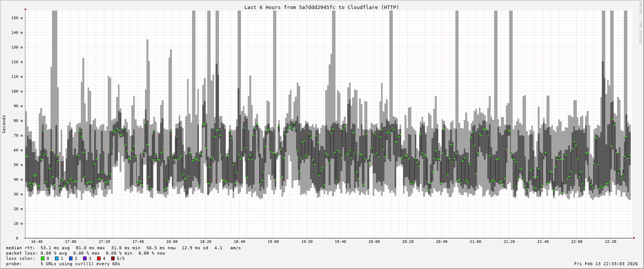This screenshot has width=644, height=269.
Task: Click the rotated Seconds y-axis title
Action: click(x=4, y=124)
